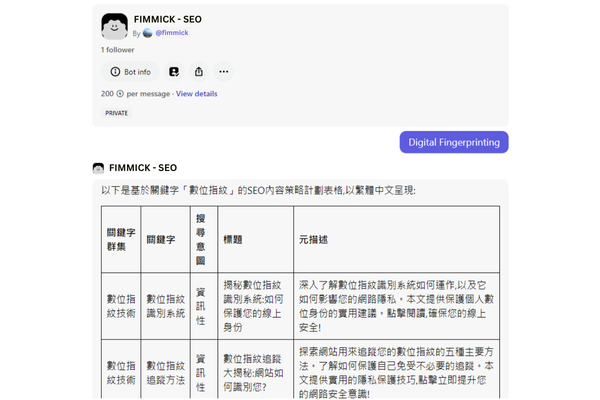
Task: Open the @fimmick profile link
Action: [172, 33]
